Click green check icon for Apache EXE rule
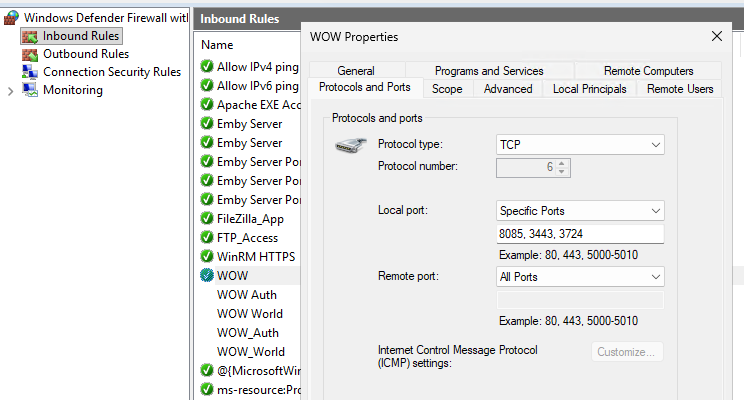 207,104
